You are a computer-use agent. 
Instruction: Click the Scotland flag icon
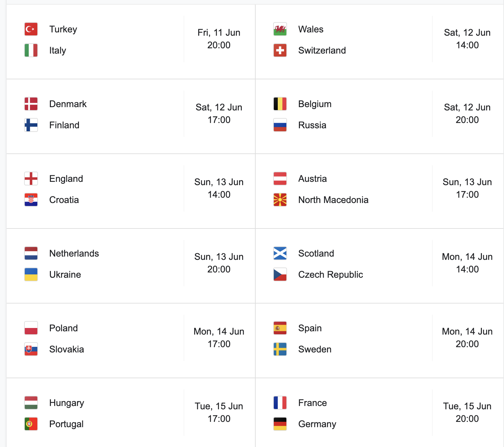[x=280, y=253]
